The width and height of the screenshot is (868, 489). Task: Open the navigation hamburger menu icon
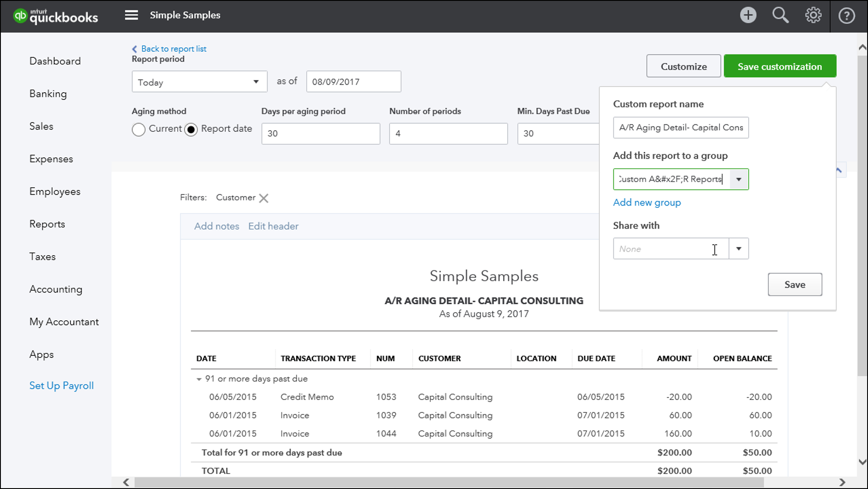(131, 15)
